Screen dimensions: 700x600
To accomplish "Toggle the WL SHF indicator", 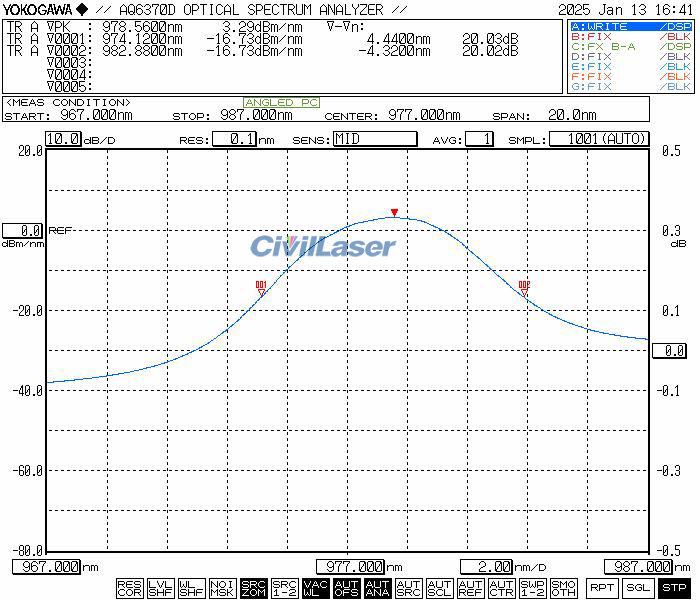I will pyautogui.click(x=192, y=588).
